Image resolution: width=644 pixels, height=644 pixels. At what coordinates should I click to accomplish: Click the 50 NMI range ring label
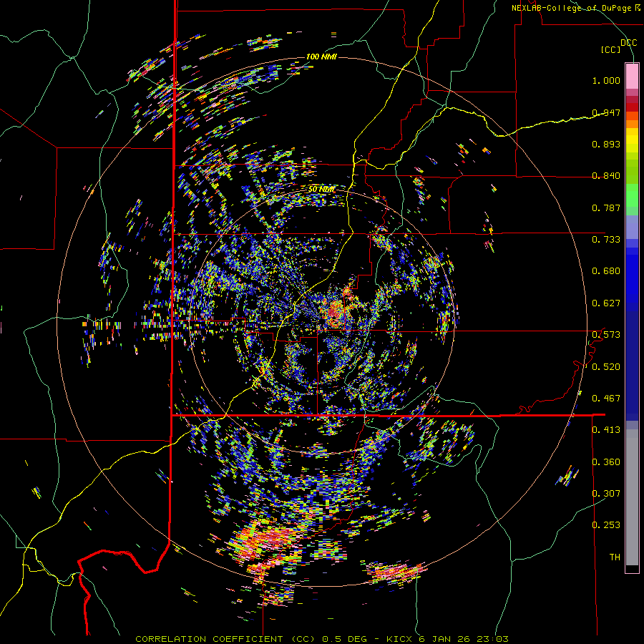point(321,190)
